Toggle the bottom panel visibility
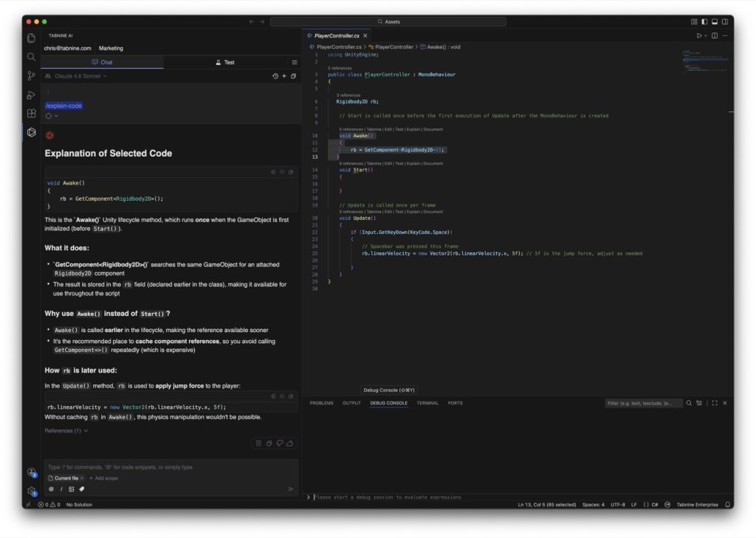 coord(714,22)
